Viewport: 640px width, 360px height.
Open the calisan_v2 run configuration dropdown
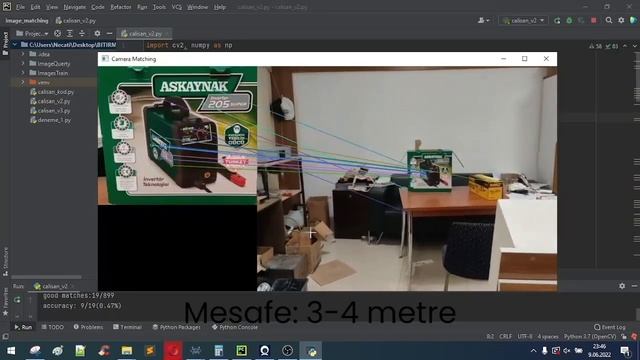[x=524, y=20]
